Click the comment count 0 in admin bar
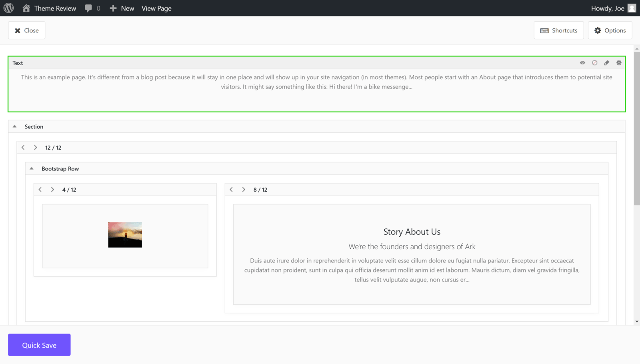 [x=98, y=8]
